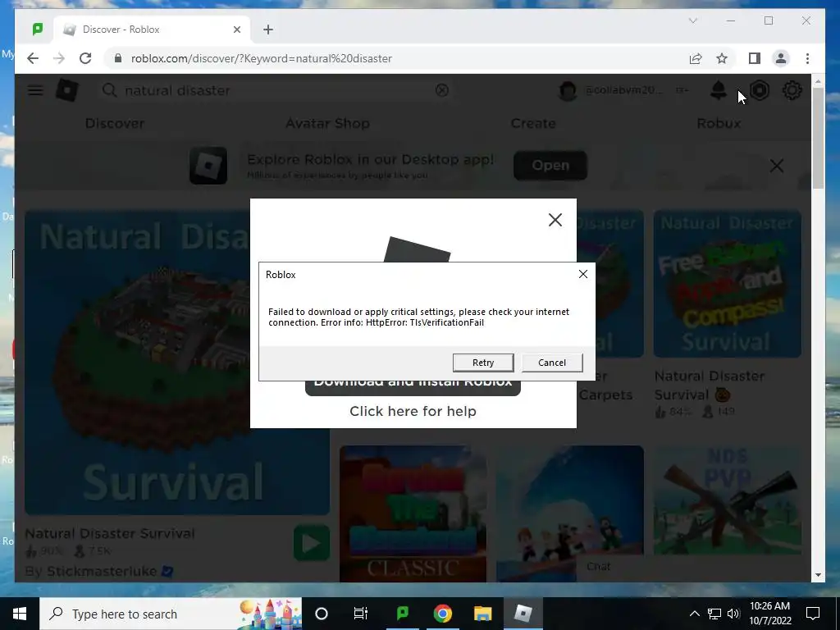The height and width of the screenshot is (630, 840).
Task: Open the Free Balloon Apple and Compass thumbnail
Action: point(727,283)
